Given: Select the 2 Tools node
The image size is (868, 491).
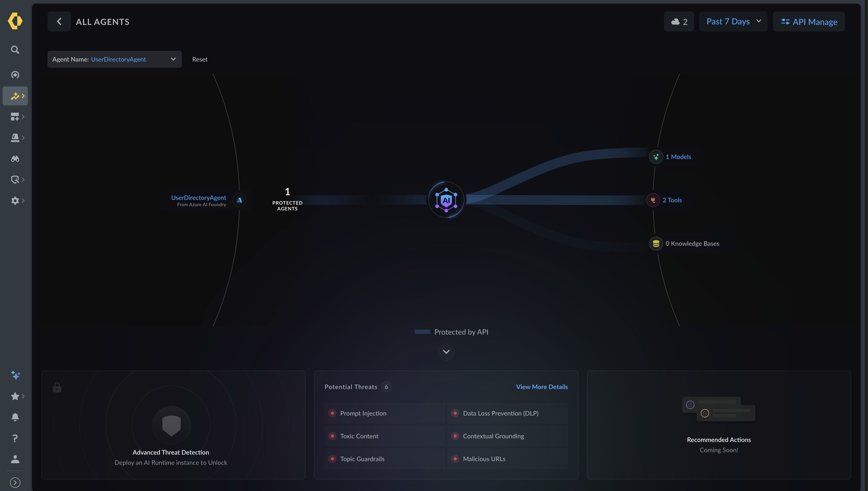Looking at the screenshot, I should 672,200.
